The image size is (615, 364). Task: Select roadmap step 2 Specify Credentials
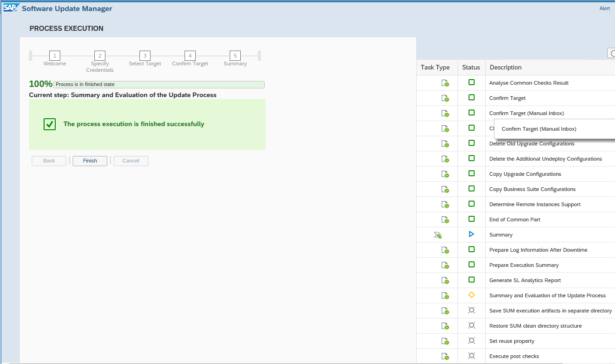tap(100, 56)
